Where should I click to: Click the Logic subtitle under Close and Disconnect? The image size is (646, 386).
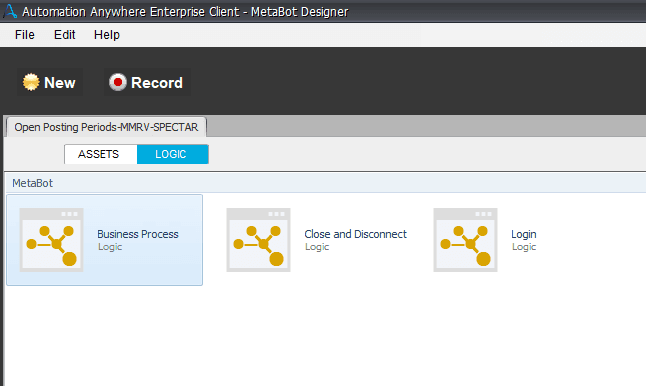point(317,247)
